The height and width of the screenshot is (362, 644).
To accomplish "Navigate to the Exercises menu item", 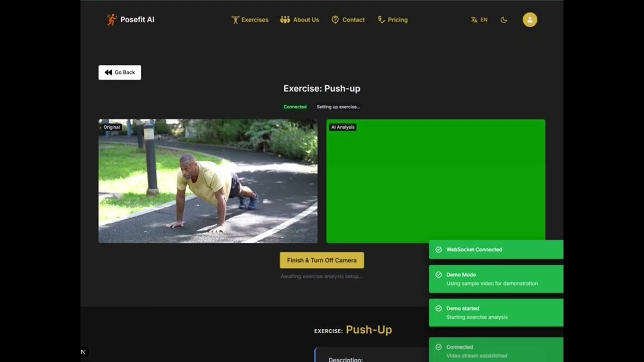I will pyautogui.click(x=250, y=20).
